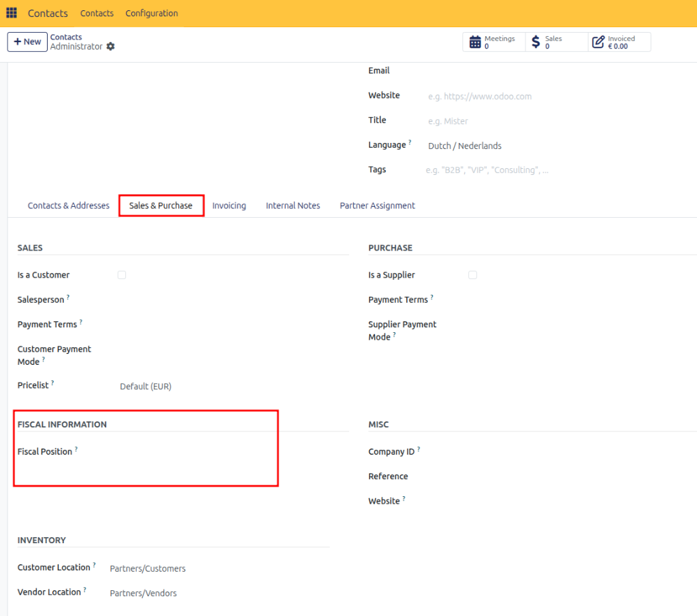The height and width of the screenshot is (616, 697).
Task: Open the apps grid menu icon
Action: [12, 13]
